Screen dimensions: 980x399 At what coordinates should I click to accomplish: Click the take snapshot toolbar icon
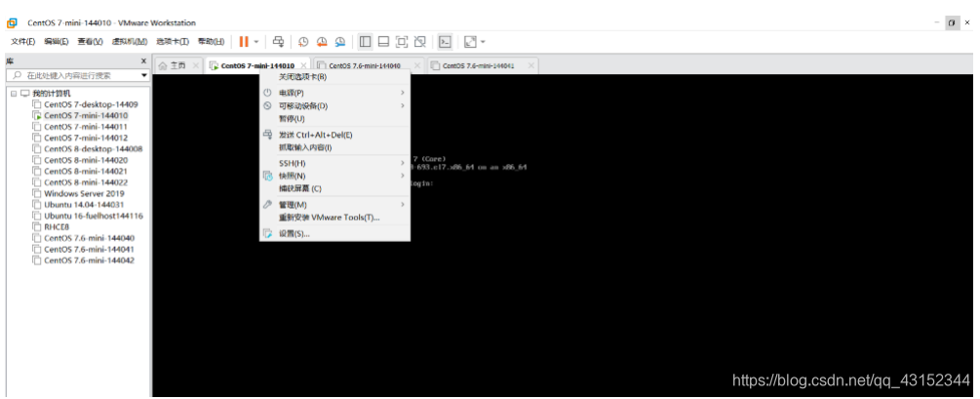pos(303,42)
